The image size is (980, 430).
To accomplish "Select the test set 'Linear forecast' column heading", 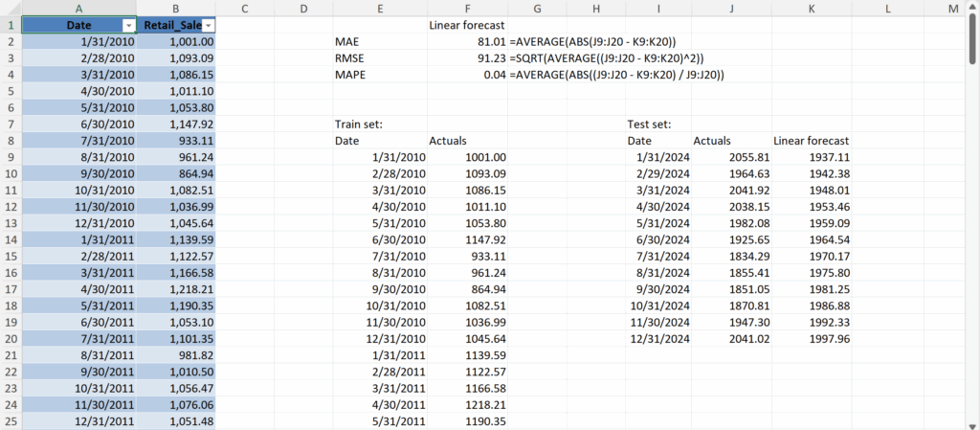I will 812,141.
